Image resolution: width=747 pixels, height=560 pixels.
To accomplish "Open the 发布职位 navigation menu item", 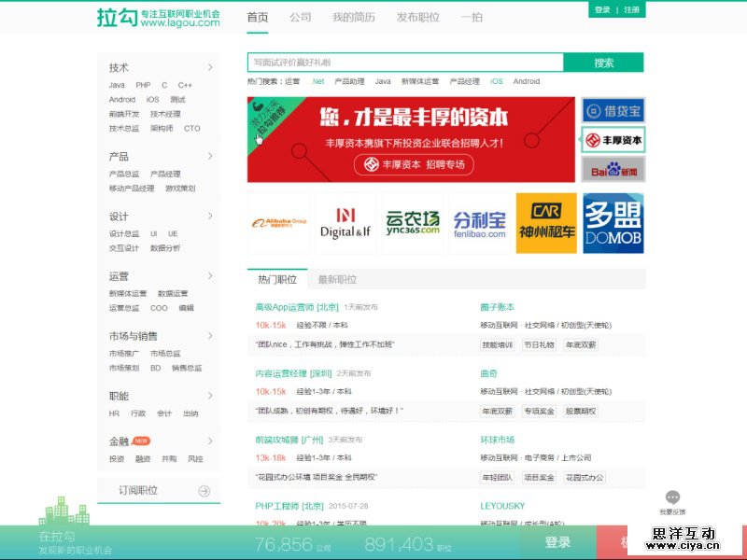I will (x=417, y=18).
